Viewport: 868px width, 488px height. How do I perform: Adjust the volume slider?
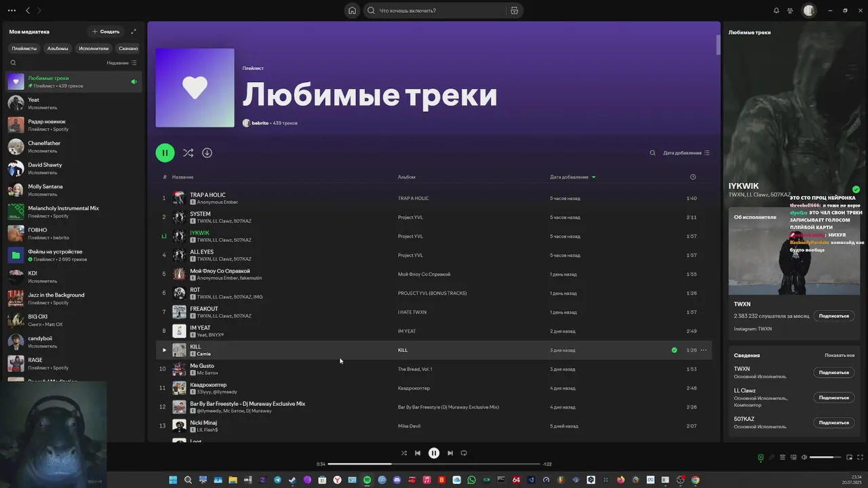(x=825, y=457)
